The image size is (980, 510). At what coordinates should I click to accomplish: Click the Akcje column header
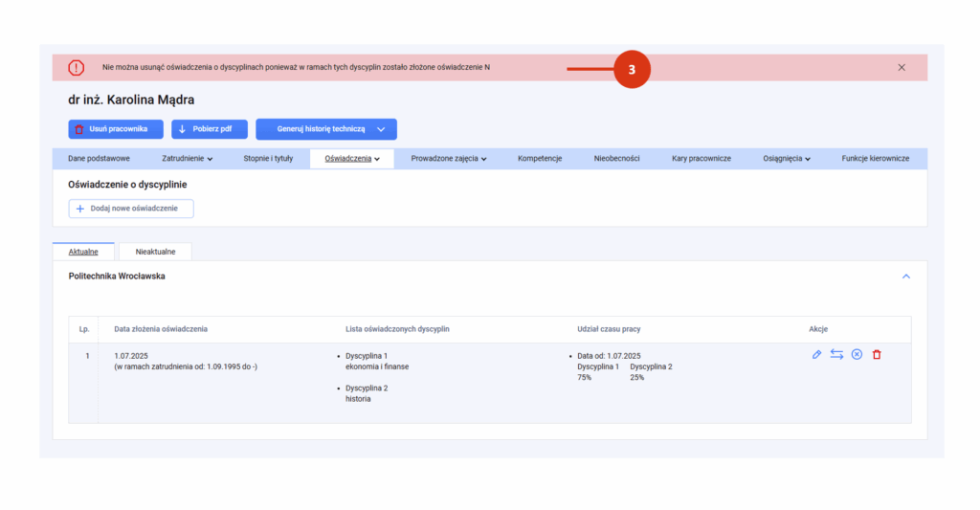(818, 329)
